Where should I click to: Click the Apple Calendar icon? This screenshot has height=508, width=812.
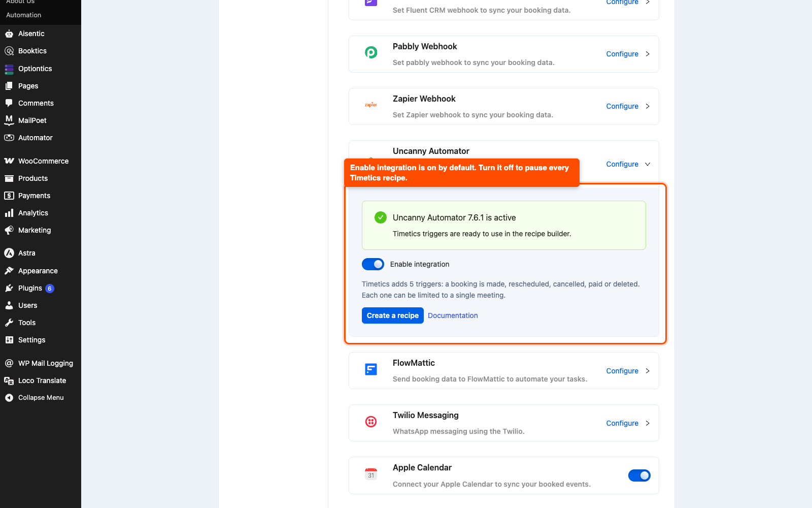tap(371, 474)
